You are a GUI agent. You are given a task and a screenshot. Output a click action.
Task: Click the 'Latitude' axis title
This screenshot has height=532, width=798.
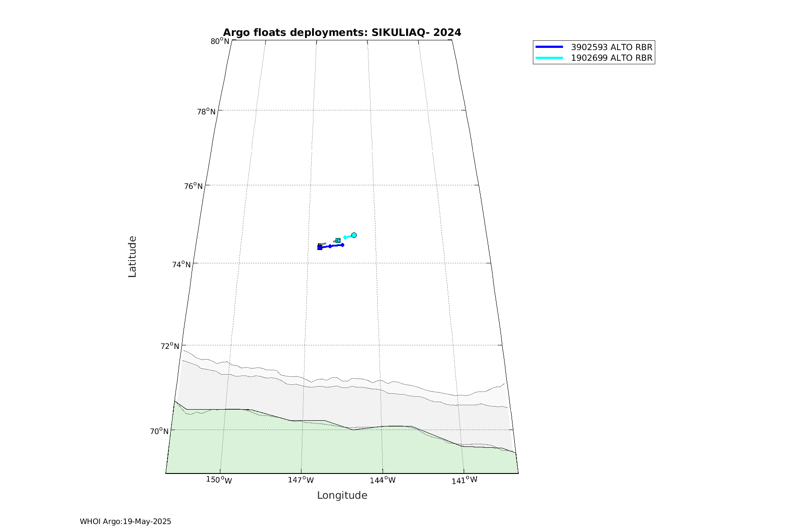(132, 257)
